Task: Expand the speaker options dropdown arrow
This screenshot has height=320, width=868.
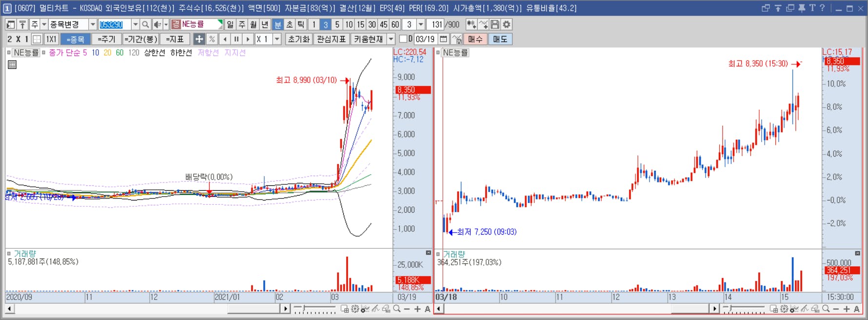Action: coord(166,24)
